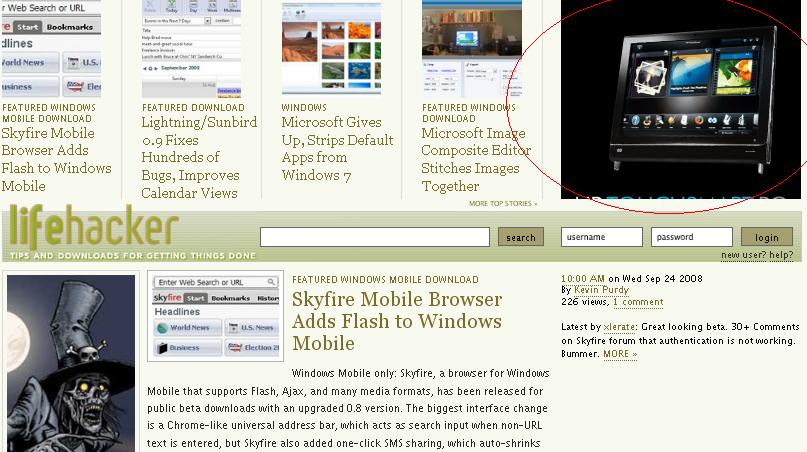Click the '10:00 AM' timestamp link
Viewport: 807px width, 452px height.
[583, 279]
